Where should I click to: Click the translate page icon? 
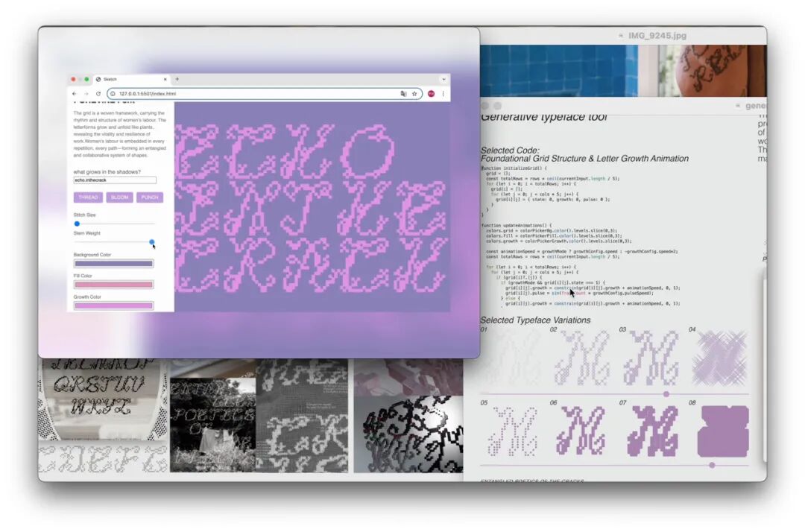tap(403, 94)
